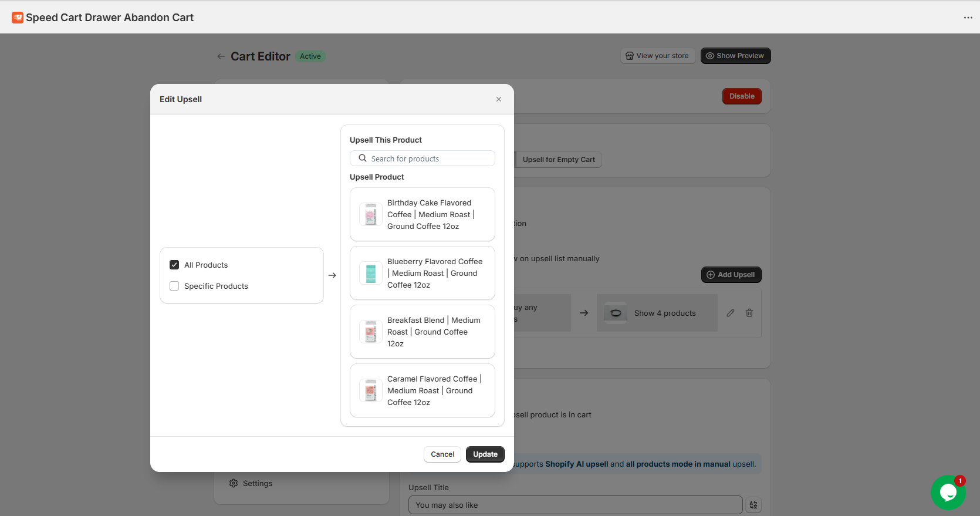
Task: Enable the Specific Products checkbox
Action: coord(174,286)
